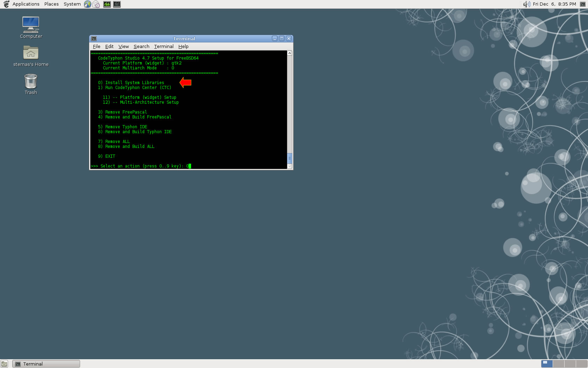Launch the mail client panel icon

click(96, 4)
